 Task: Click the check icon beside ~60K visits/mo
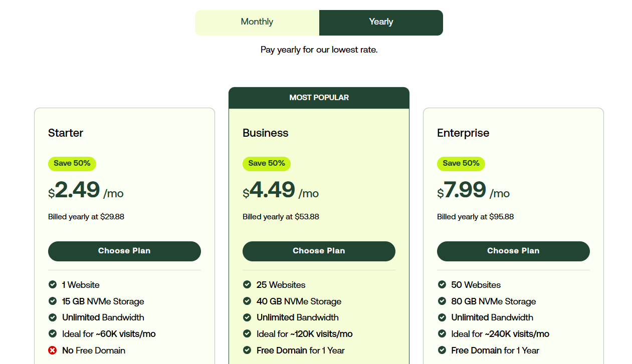pyautogui.click(x=53, y=333)
